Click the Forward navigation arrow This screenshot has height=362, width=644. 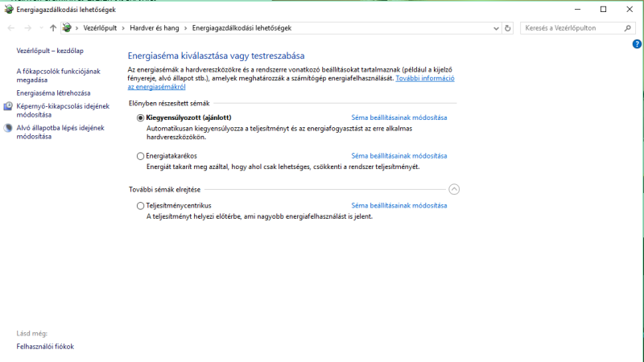(27, 28)
